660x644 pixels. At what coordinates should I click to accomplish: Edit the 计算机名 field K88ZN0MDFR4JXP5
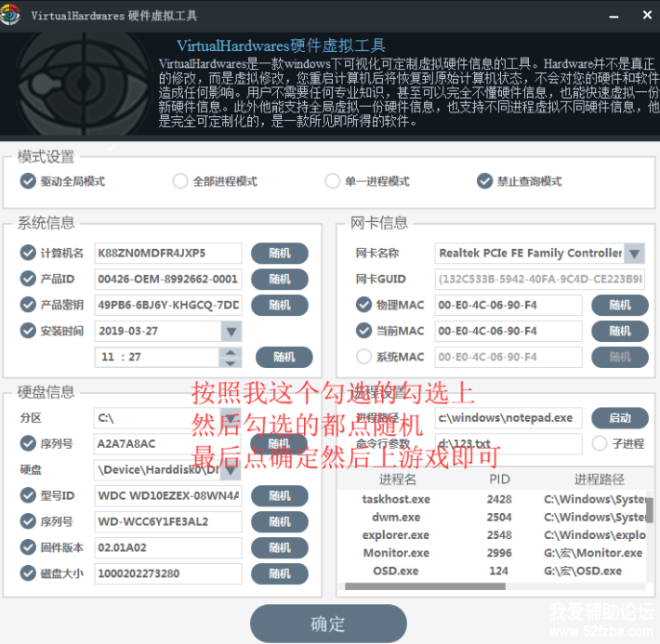(168, 253)
